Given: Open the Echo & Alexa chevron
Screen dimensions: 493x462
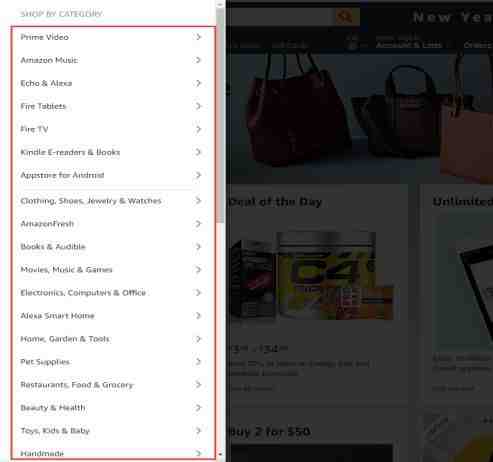Looking at the screenshot, I should [198, 83].
